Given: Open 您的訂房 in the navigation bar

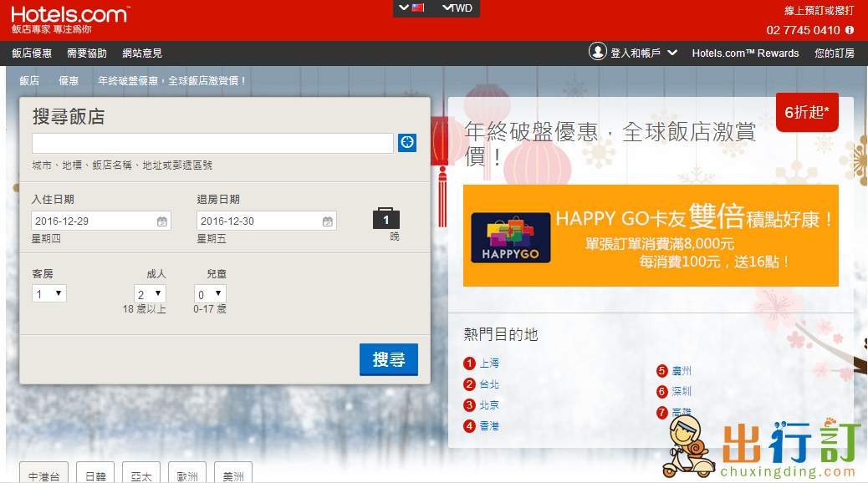Looking at the screenshot, I should [835, 53].
